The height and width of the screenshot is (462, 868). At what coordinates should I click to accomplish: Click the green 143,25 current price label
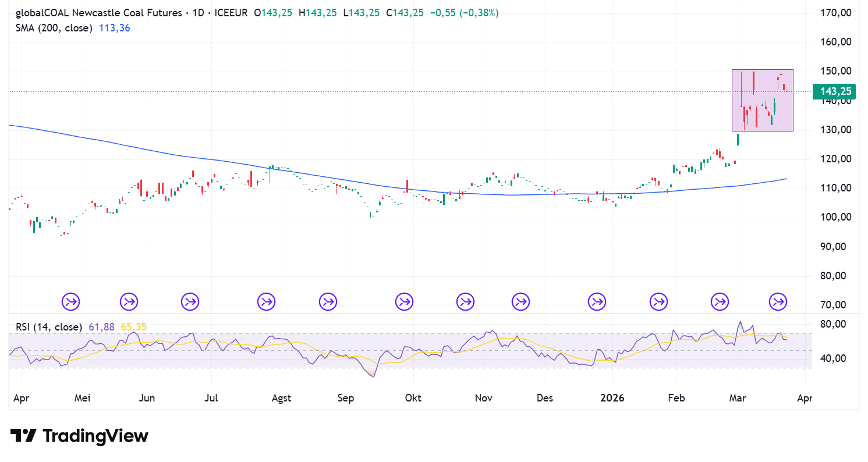click(834, 91)
